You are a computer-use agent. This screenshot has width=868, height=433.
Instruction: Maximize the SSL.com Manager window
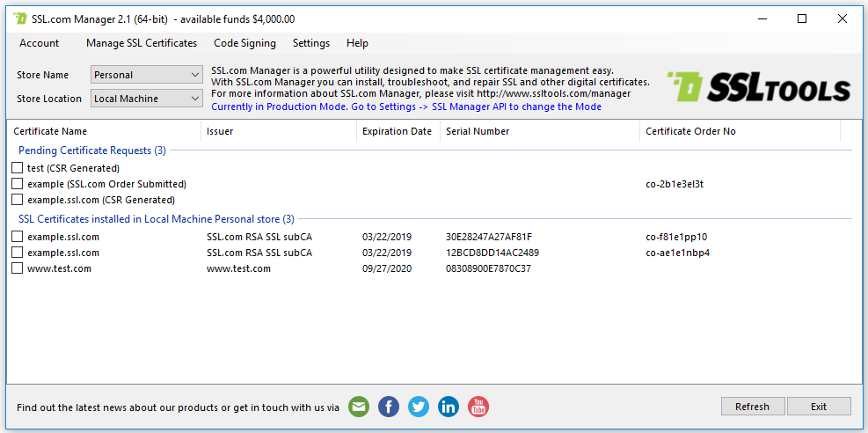pyautogui.click(x=801, y=18)
